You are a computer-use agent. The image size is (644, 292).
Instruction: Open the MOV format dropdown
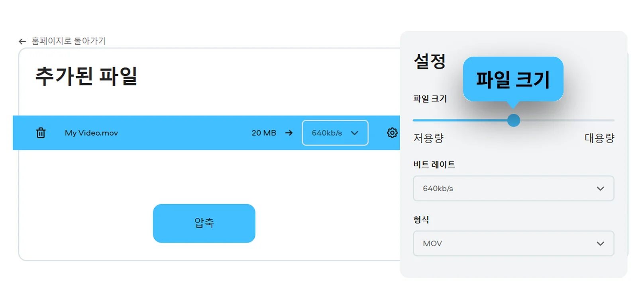tap(513, 244)
